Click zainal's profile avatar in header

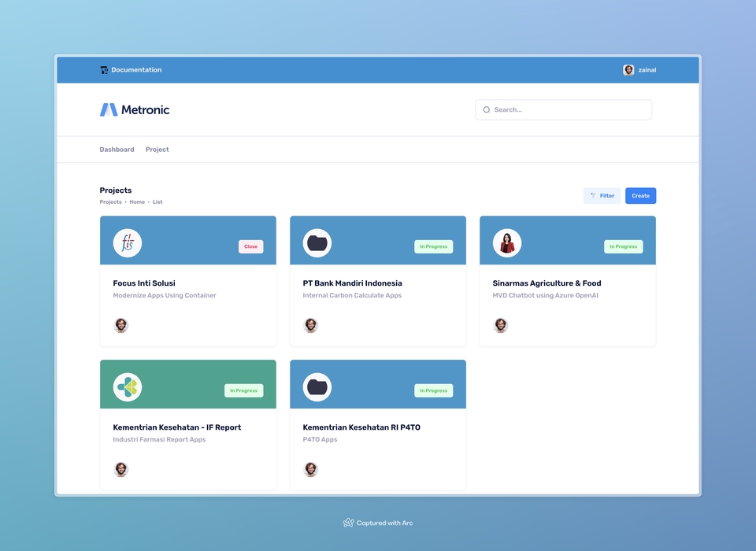click(x=628, y=70)
